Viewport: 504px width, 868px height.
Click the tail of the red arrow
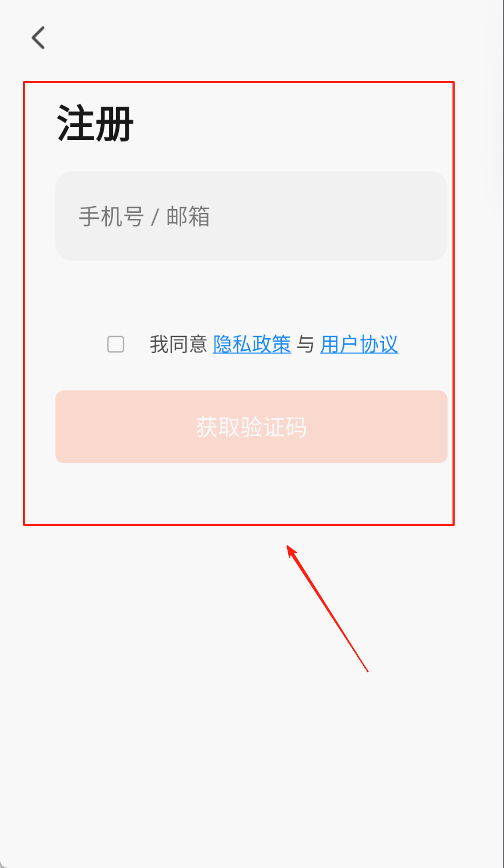[x=367, y=670]
